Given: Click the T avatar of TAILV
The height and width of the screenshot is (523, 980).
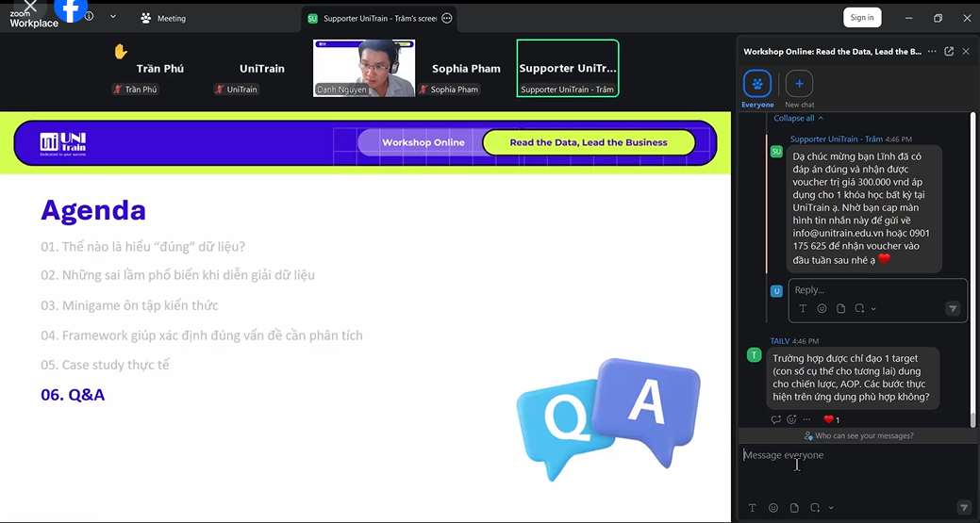Looking at the screenshot, I should point(755,355).
